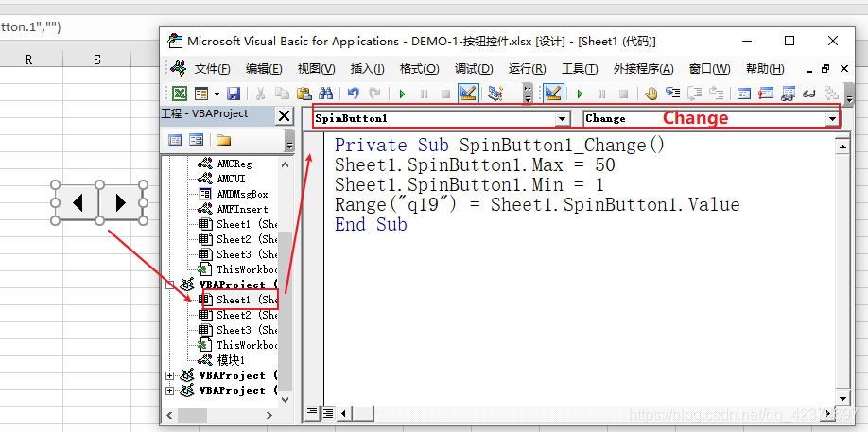Click spin button left arrow on Excel sheet
Viewport: 868px width, 432px height.
[78, 203]
